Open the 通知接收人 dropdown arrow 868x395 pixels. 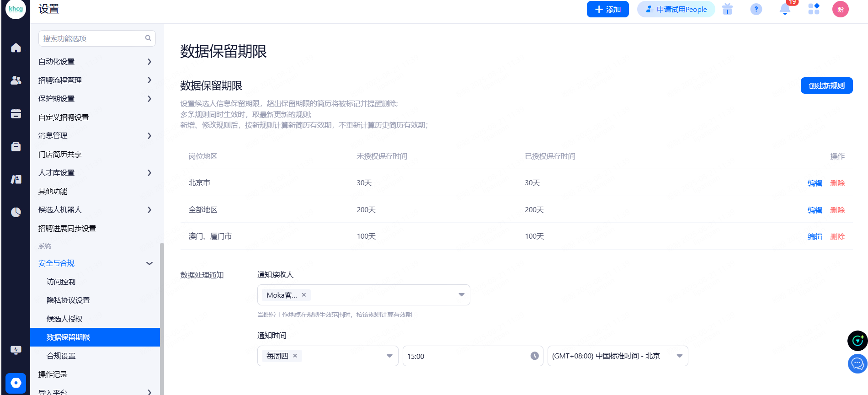[x=461, y=295]
